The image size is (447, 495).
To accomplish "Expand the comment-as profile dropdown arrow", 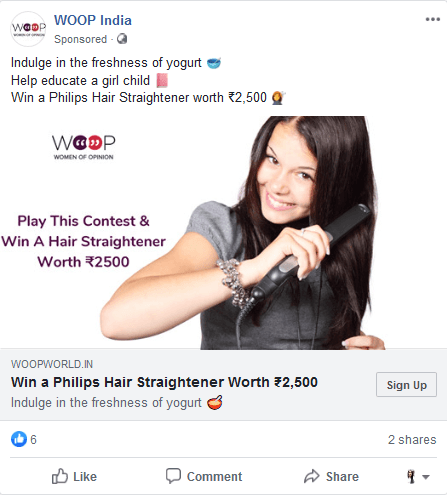I will 426,477.
